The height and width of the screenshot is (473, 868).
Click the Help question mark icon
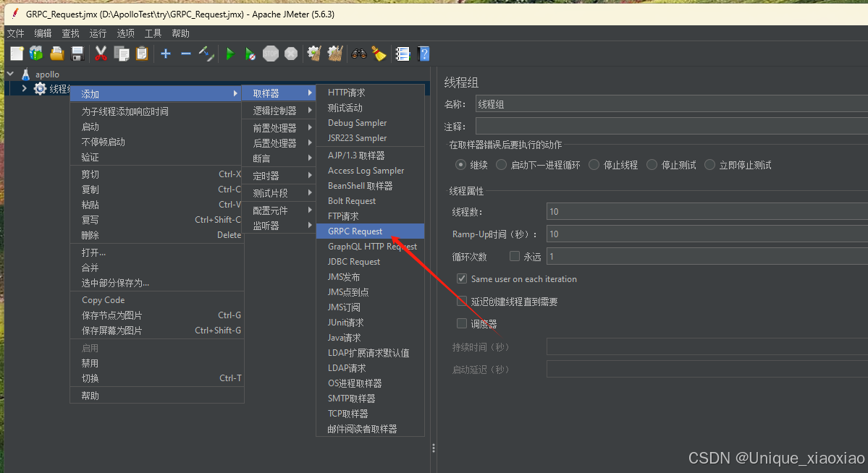tap(424, 54)
